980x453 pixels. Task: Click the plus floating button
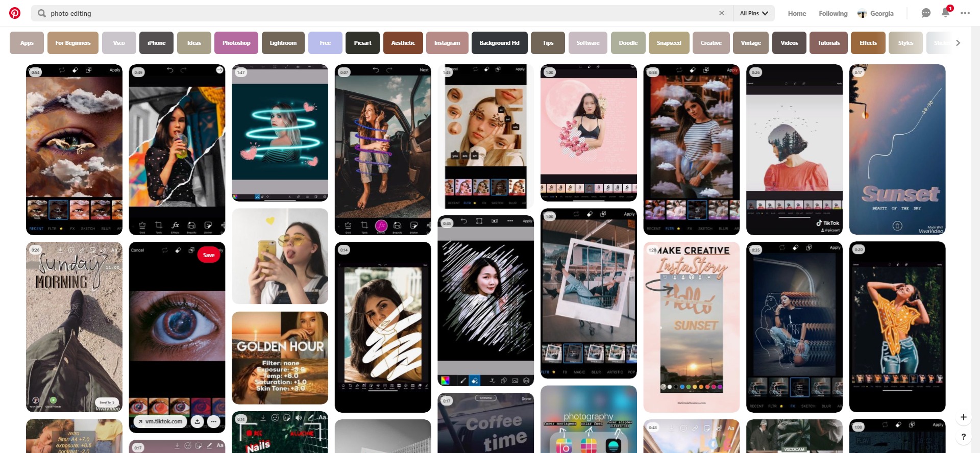964,417
